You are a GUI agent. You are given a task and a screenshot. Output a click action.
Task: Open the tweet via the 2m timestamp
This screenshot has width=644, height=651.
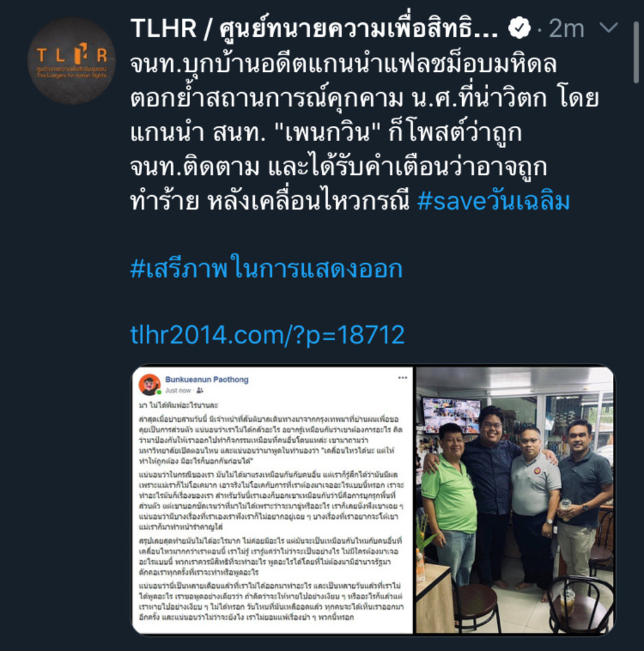click(566, 29)
